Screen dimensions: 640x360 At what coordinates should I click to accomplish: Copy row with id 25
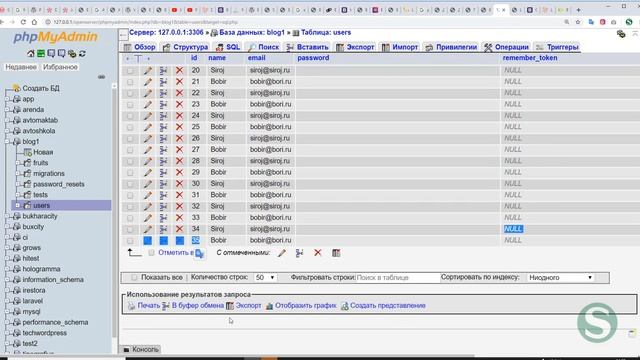click(x=163, y=127)
